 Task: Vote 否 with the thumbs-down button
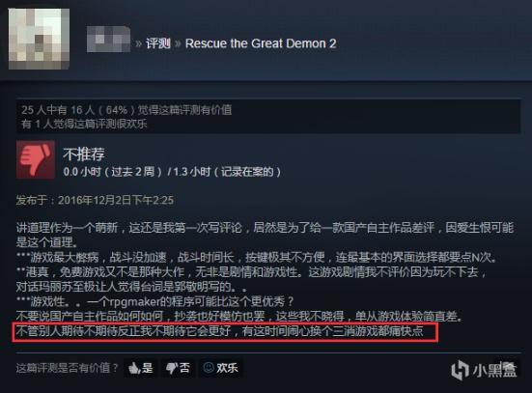click(178, 368)
